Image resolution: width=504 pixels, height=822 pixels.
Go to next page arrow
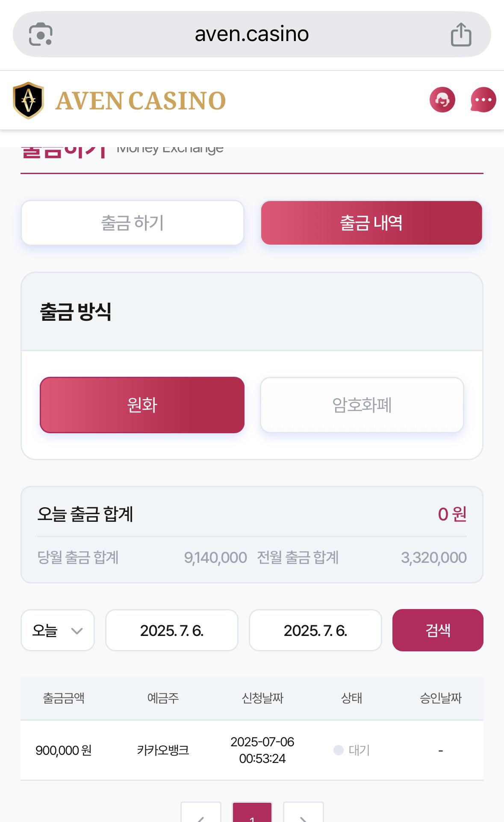(304, 813)
